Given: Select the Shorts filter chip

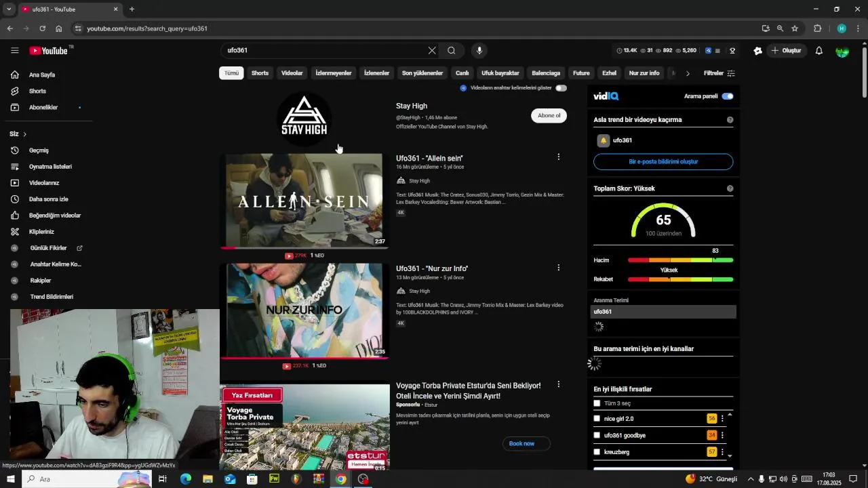Looking at the screenshot, I should (260, 73).
